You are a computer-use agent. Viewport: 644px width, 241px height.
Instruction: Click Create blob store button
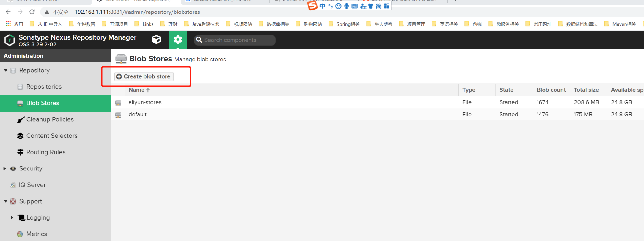point(144,76)
